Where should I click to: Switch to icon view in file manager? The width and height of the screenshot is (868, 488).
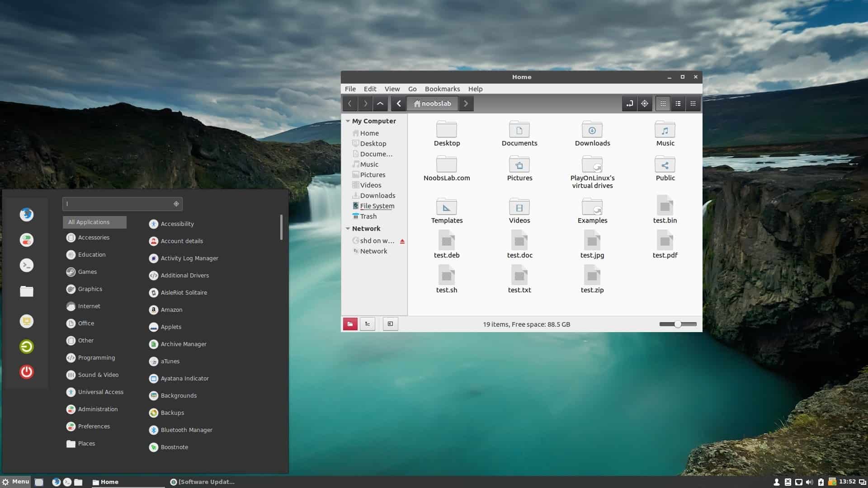pyautogui.click(x=663, y=103)
